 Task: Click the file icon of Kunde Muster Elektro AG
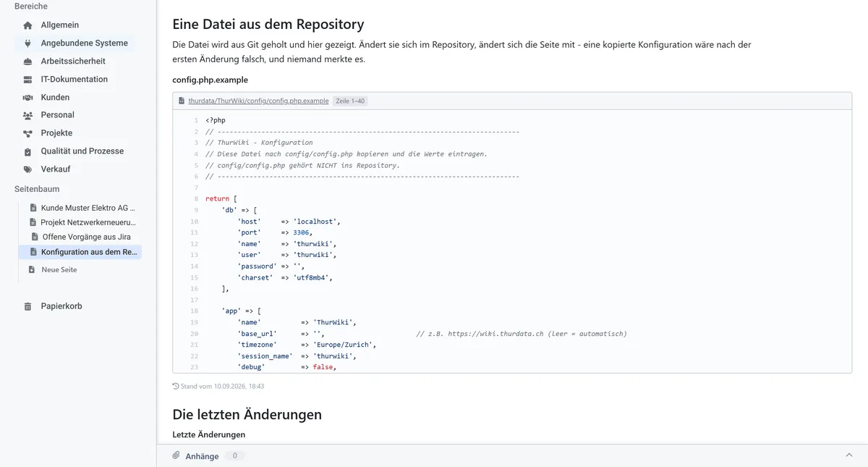pyautogui.click(x=33, y=208)
